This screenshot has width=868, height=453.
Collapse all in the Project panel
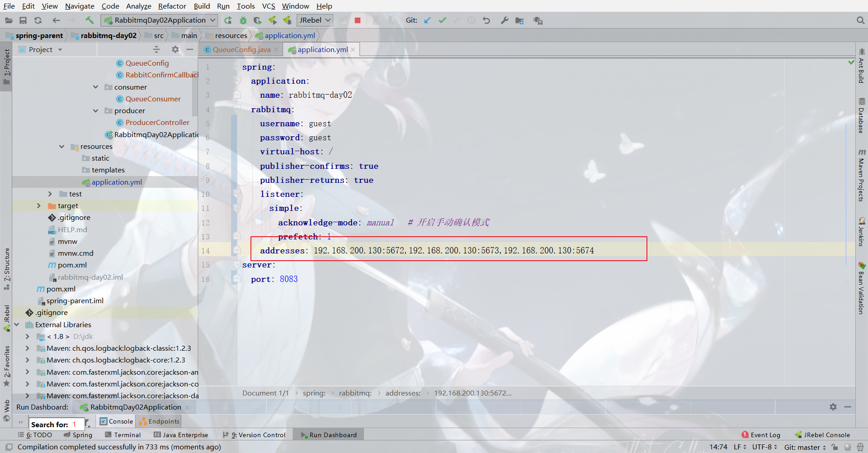coord(156,49)
